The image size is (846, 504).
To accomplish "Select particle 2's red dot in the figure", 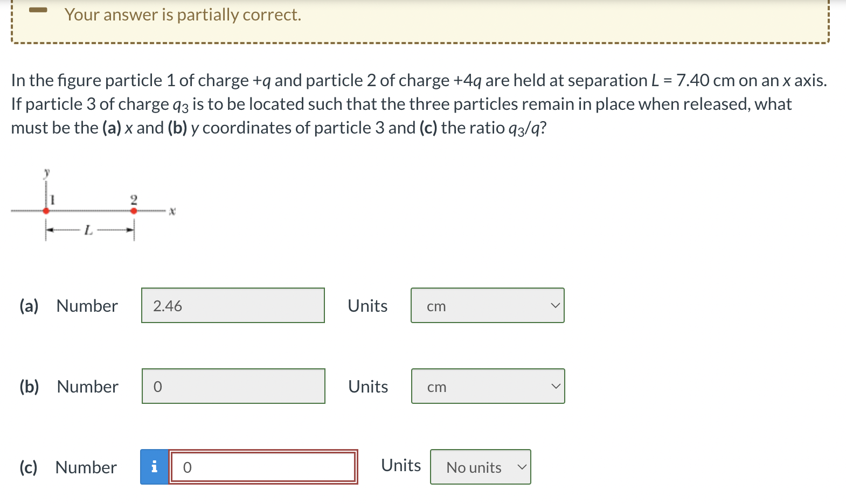I will [133, 210].
